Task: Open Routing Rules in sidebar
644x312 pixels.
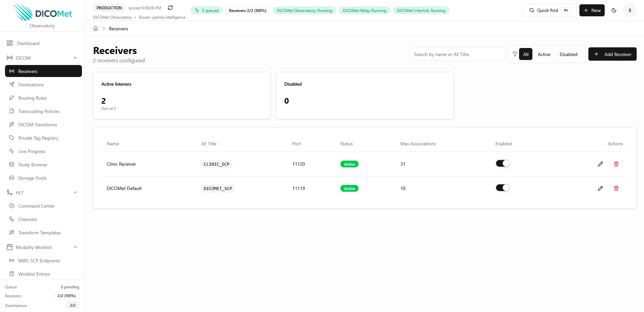Action: coord(32,98)
